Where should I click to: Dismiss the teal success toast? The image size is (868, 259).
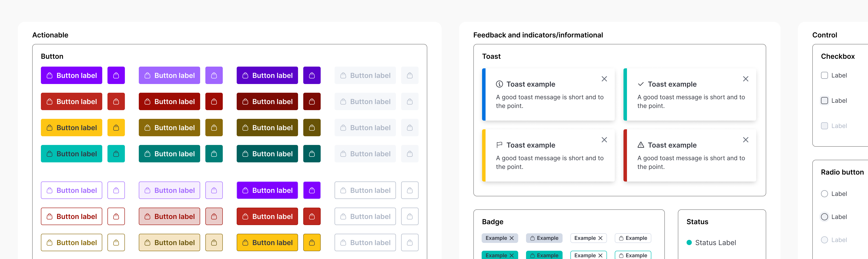[746, 79]
